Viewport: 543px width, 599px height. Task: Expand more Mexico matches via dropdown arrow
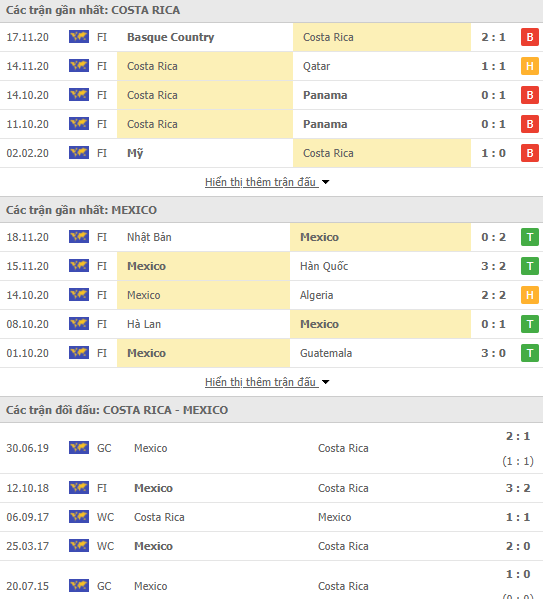(x=325, y=382)
